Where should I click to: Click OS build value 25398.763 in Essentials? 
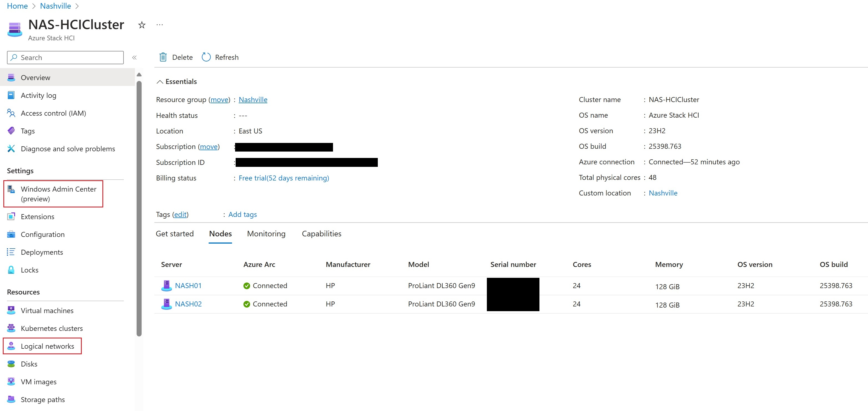click(665, 146)
